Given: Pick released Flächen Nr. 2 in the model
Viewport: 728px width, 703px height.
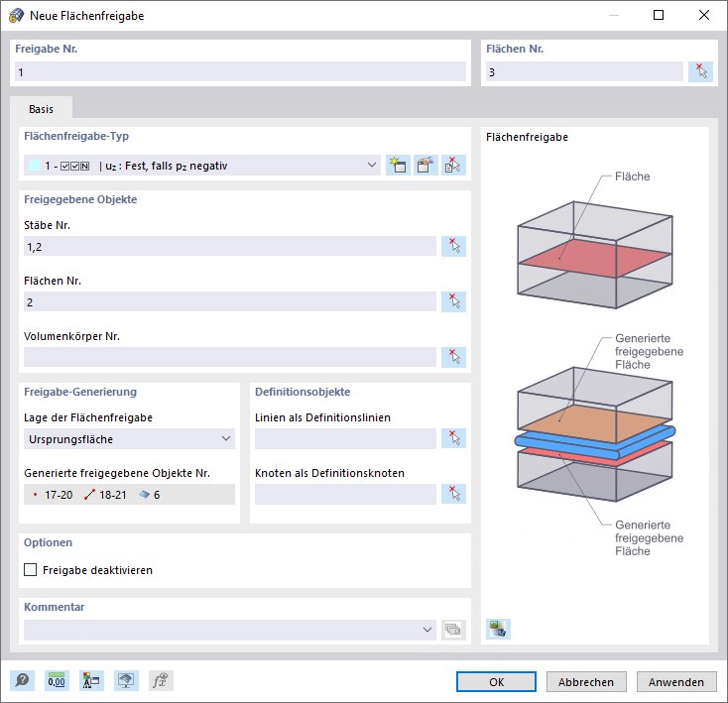Looking at the screenshot, I should coord(453,301).
